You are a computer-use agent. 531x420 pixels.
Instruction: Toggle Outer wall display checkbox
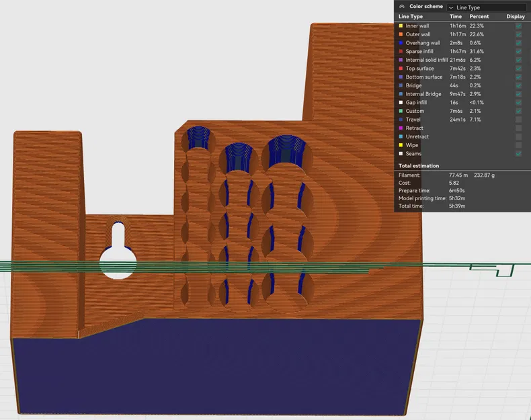(518, 34)
